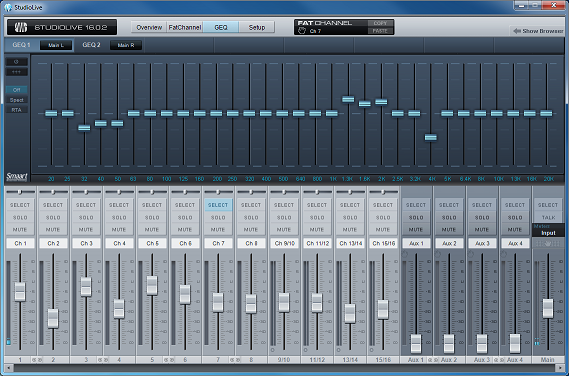Set analyzer display mode to Off

[17, 90]
